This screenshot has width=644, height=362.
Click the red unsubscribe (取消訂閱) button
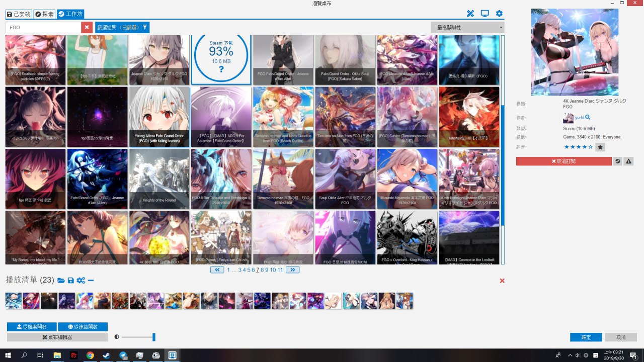563,161
